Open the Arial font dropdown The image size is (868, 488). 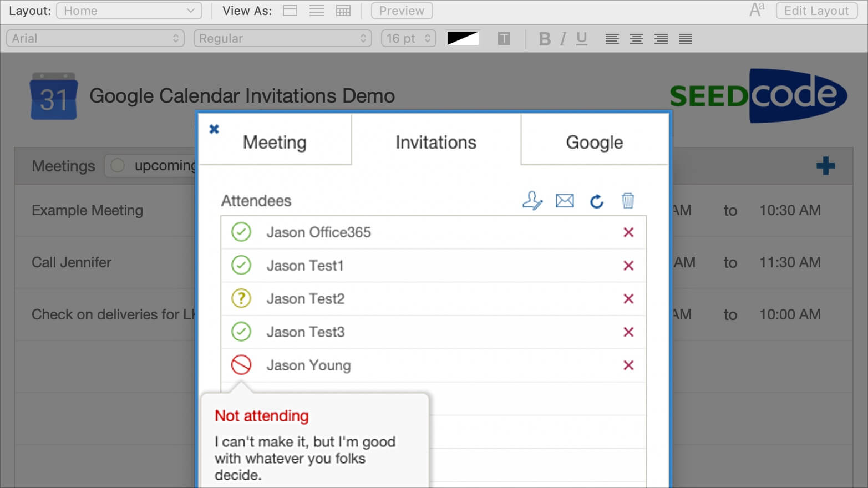95,38
